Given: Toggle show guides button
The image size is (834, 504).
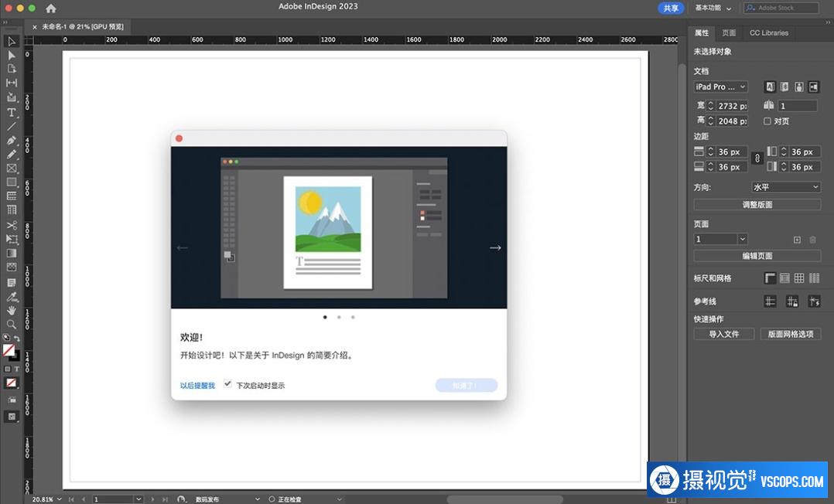Looking at the screenshot, I should (x=770, y=301).
